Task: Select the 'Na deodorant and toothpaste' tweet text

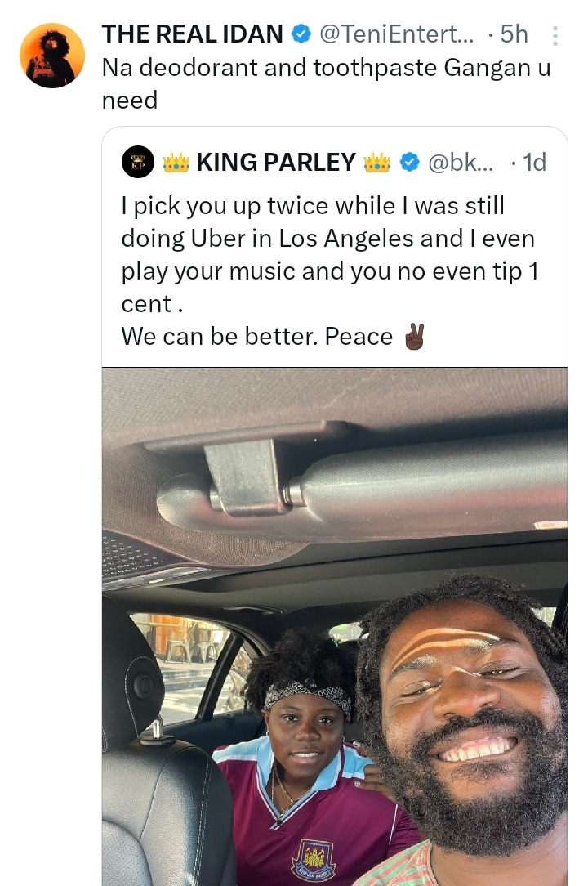Action: [326, 83]
